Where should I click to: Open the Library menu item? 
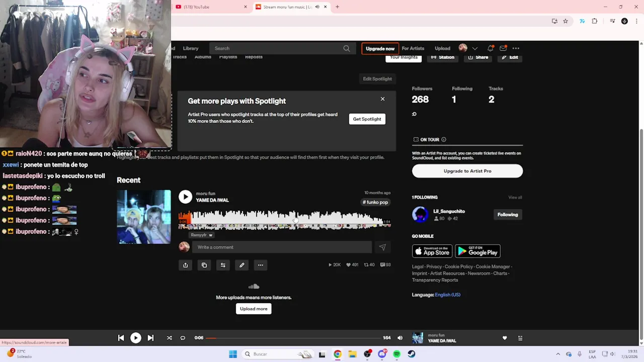tap(191, 48)
